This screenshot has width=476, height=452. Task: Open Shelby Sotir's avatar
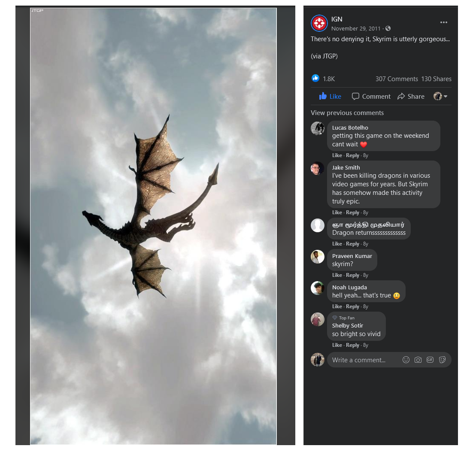click(x=318, y=319)
